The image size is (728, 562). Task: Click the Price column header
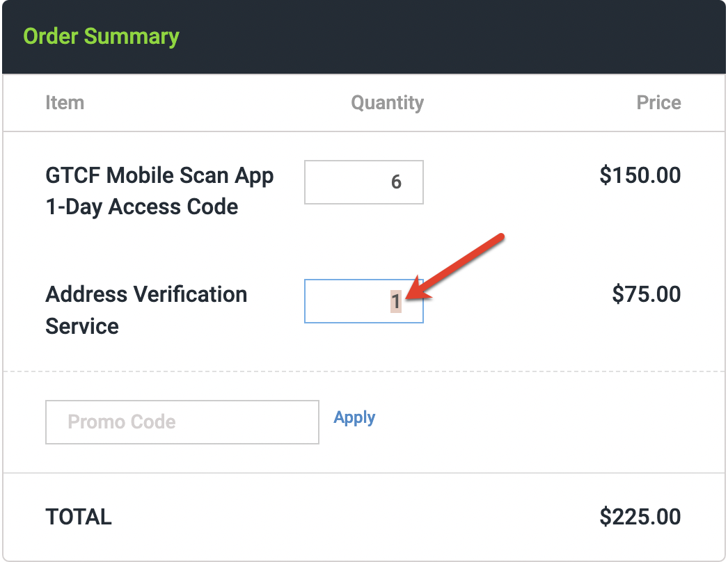[x=658, y=102]
